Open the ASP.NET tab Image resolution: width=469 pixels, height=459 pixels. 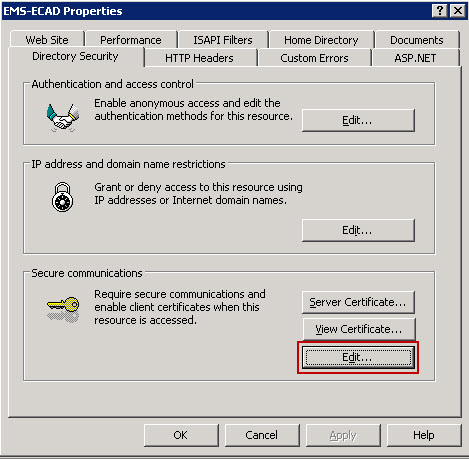point(415,58)
